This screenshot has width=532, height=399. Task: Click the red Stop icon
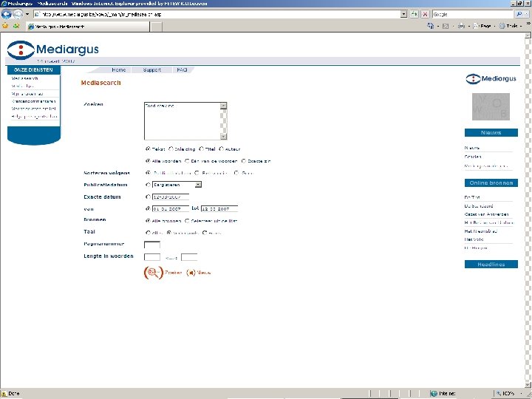pos(425,14)
